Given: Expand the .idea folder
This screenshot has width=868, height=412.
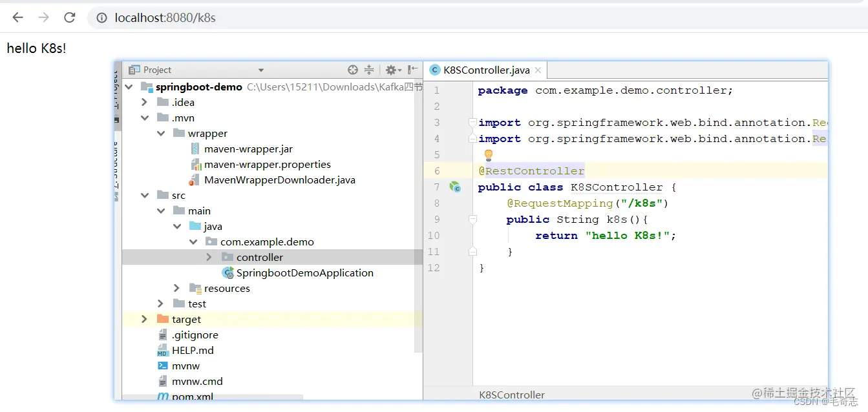Looking at the screenshot, I should tap(145, 102).
